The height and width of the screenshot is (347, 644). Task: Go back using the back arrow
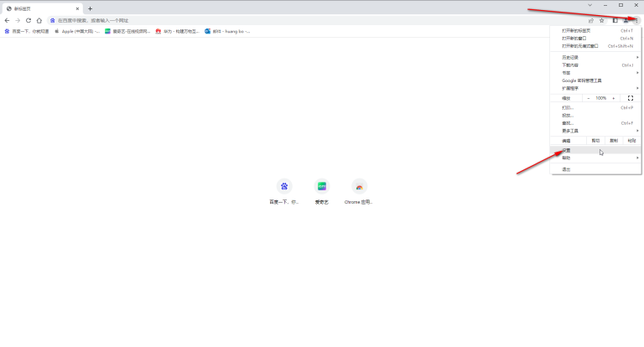click(7, 20)
